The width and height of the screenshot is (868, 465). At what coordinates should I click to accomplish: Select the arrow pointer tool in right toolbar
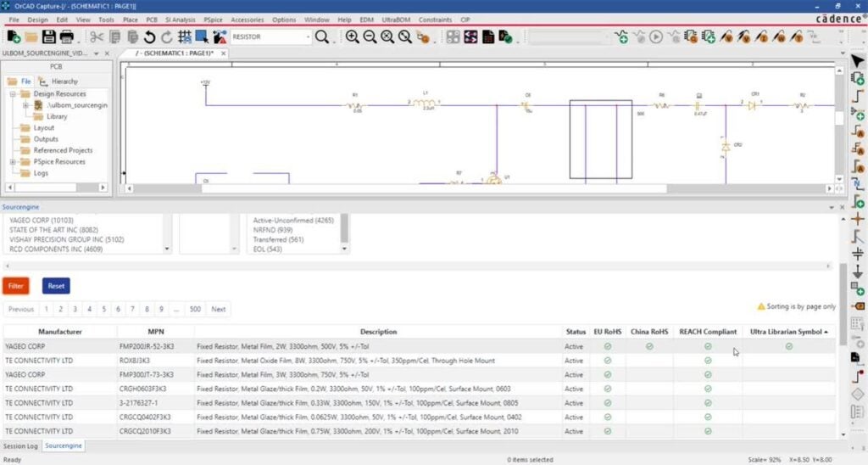[858, 61]
